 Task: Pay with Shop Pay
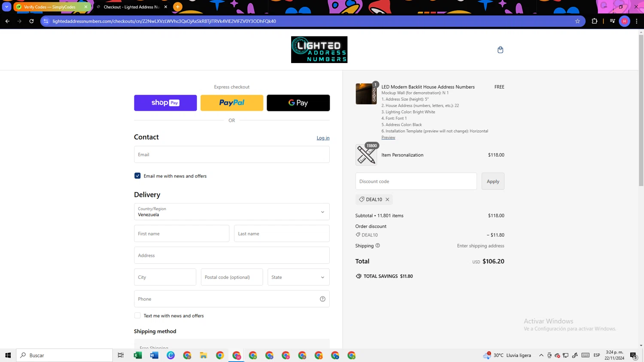click(x=165, y=103)
